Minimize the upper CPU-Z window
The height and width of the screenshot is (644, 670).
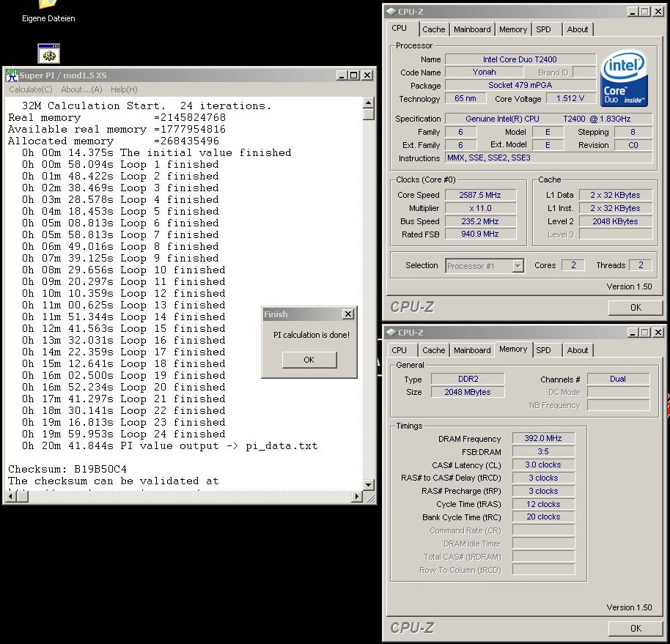click(633, 12)
